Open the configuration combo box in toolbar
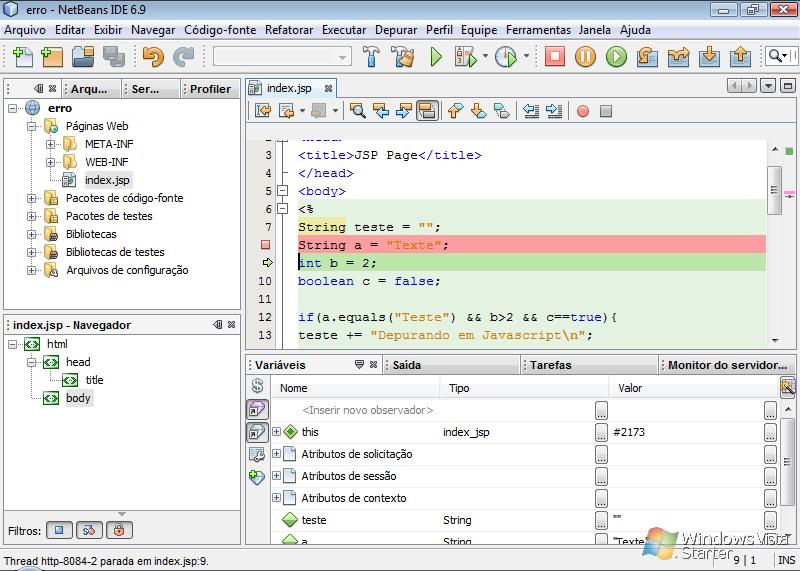The image size is (800, 571). [x=282, y=56]
